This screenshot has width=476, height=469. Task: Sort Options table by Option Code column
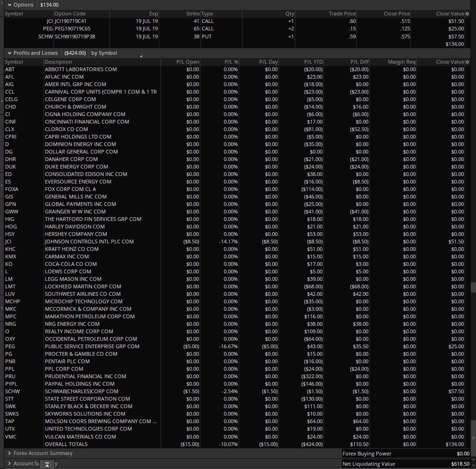[70, 14]
